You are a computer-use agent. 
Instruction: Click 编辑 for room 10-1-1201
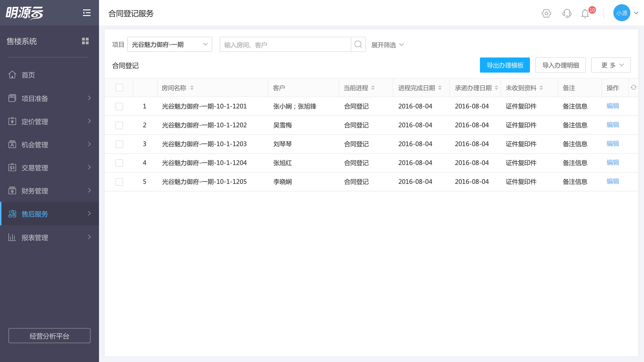click(x=612, y=106)
